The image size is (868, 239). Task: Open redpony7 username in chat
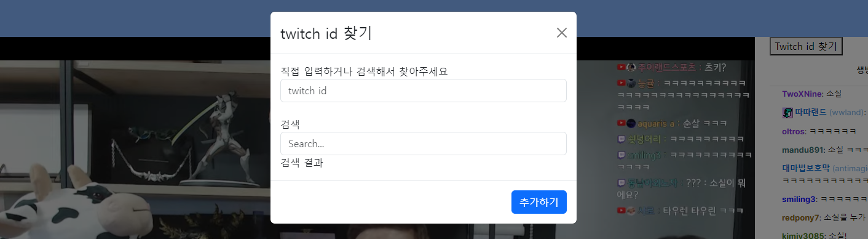click(x=801, y=217)
